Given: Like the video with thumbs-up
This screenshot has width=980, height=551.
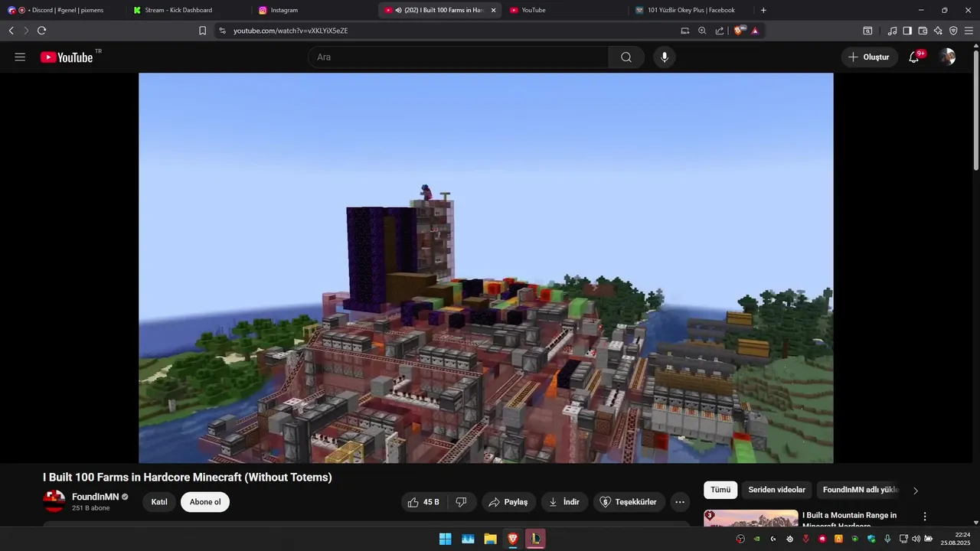Looking at the screenshot, I should [x=423, y=502].
